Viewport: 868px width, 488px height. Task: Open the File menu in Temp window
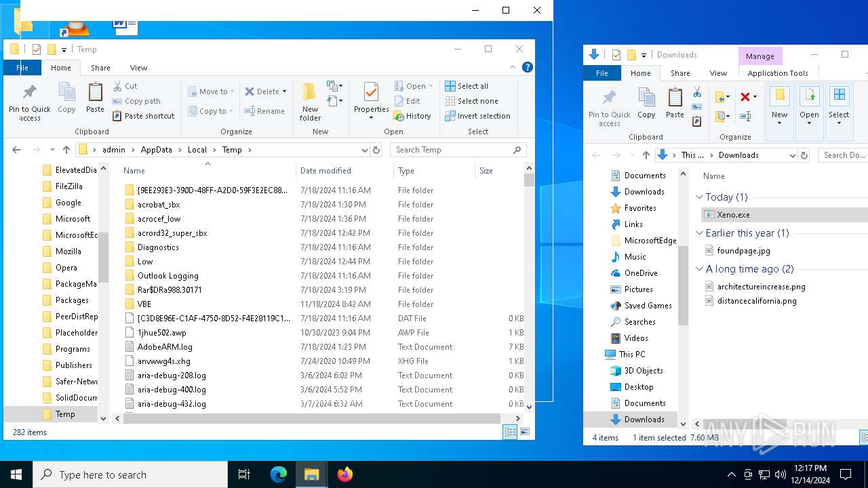point(22,68)
